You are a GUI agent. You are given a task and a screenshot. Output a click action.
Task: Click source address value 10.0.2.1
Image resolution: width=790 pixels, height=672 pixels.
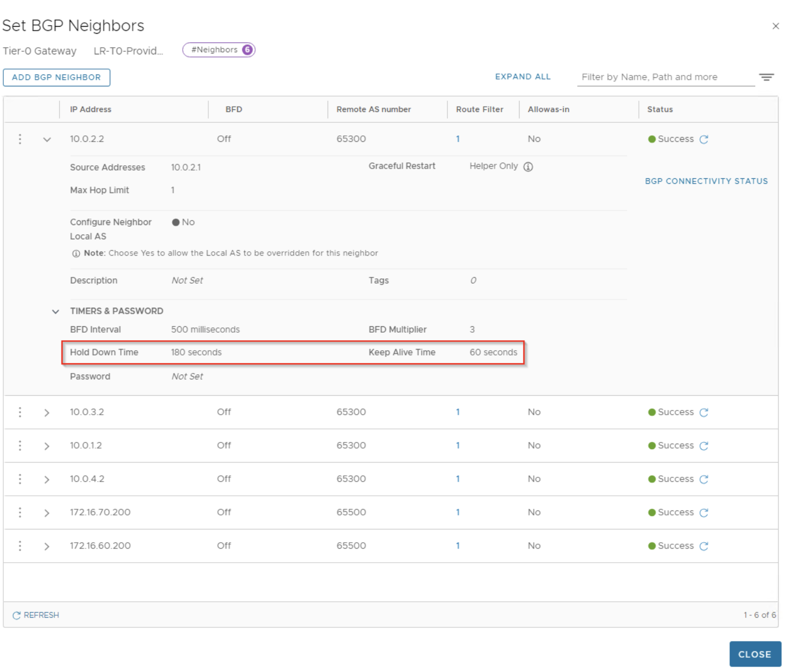pyautogui.click(x=186, y=167)
